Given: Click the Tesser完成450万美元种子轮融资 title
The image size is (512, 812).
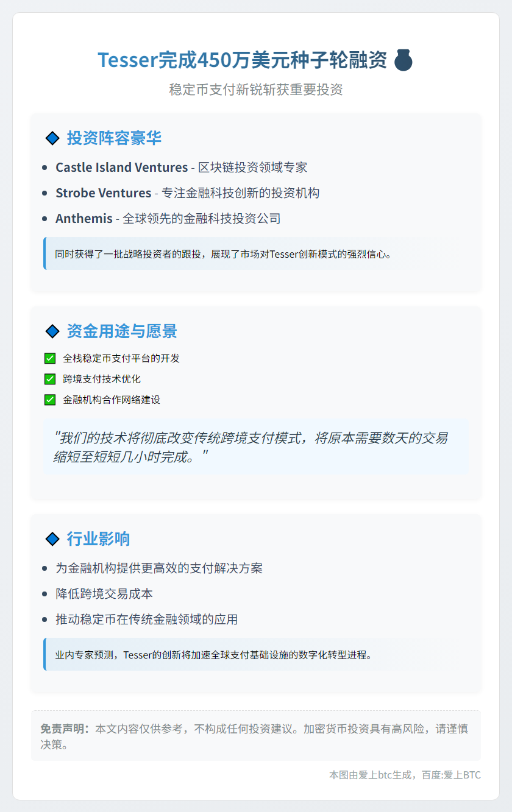Looking at the screenshot, I should point(242,60).
